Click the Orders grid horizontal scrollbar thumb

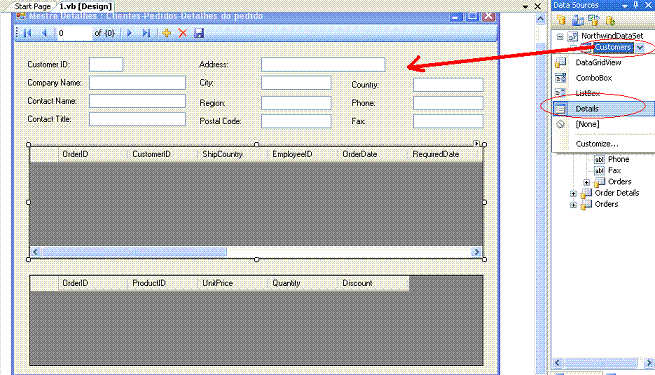click(134, 252)
